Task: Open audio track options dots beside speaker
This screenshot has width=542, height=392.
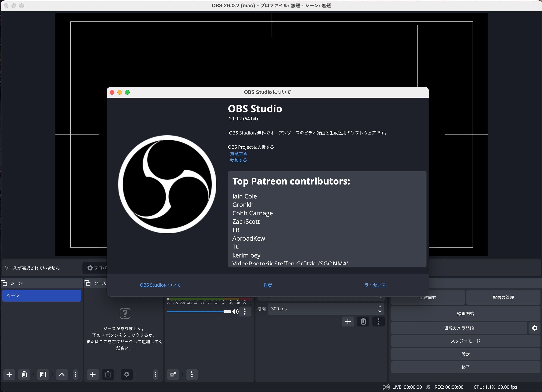Action: (x=245, y=311)
